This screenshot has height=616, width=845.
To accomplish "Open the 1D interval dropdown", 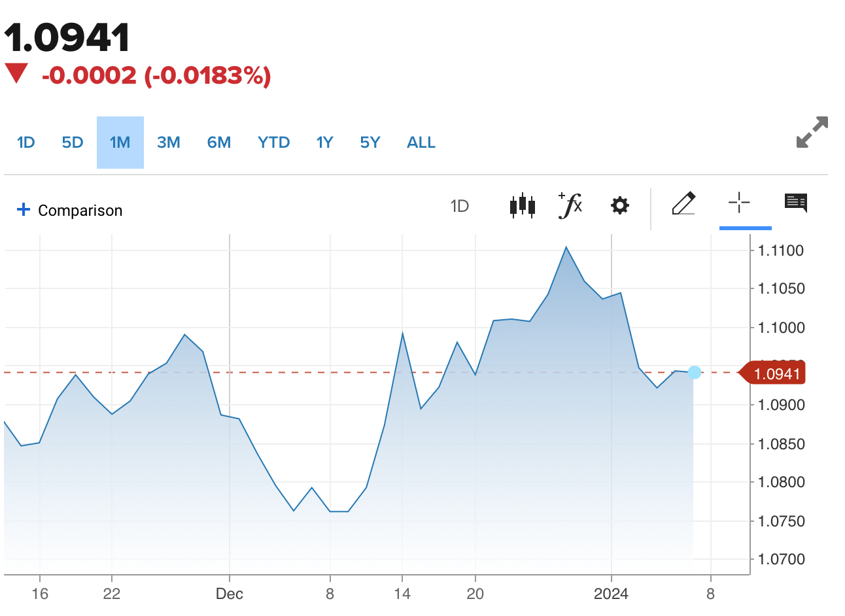I will [460, 207].
